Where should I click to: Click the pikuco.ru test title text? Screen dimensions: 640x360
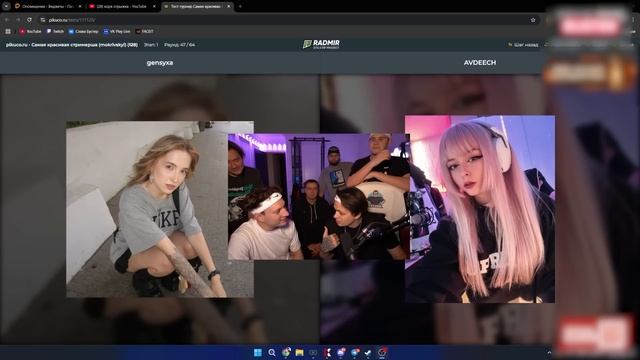point(72,44)
